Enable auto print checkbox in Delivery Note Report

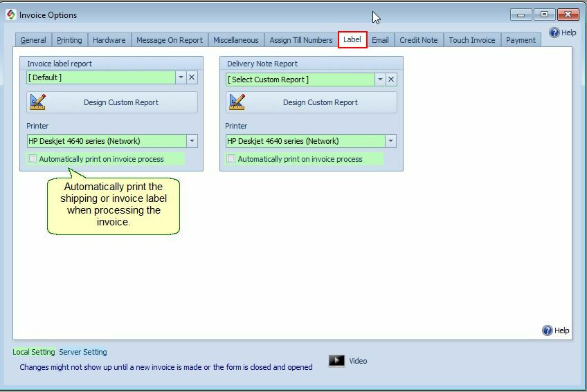click(x=231, y=159)
